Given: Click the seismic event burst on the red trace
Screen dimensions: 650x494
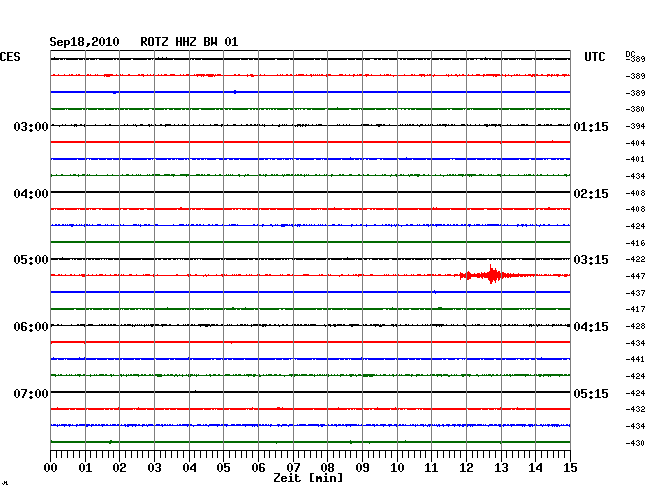Looking at the screenshot, I should 492,275.
